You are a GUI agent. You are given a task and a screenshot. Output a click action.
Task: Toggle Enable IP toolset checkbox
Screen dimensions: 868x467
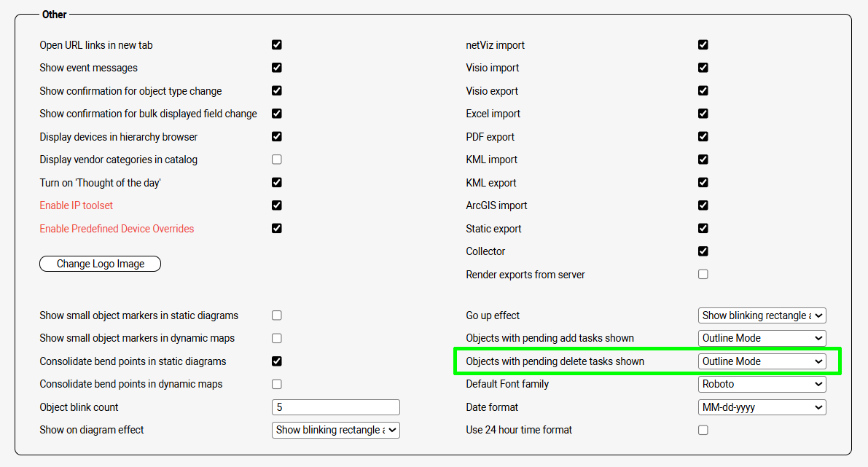coord(277,205)
